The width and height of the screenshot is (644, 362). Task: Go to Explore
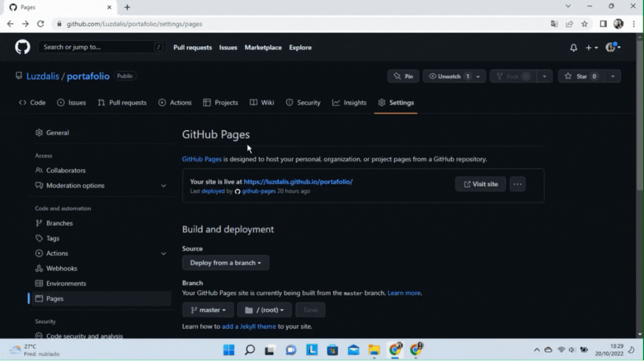[300, 47]
